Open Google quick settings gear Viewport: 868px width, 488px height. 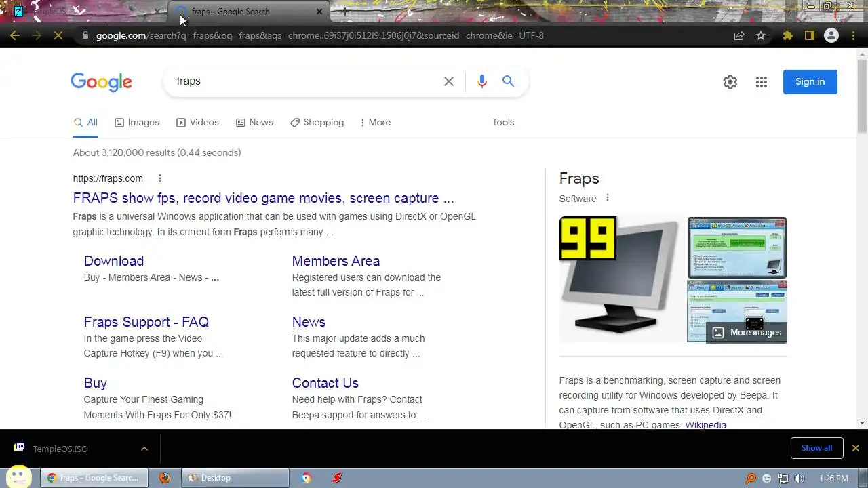(730, 82)
